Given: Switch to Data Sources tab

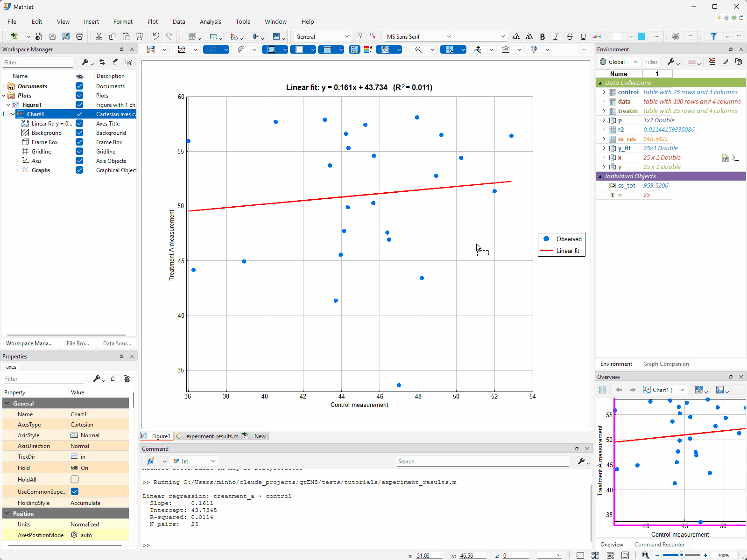Looking at the screenshot, I should click(117, 343).
